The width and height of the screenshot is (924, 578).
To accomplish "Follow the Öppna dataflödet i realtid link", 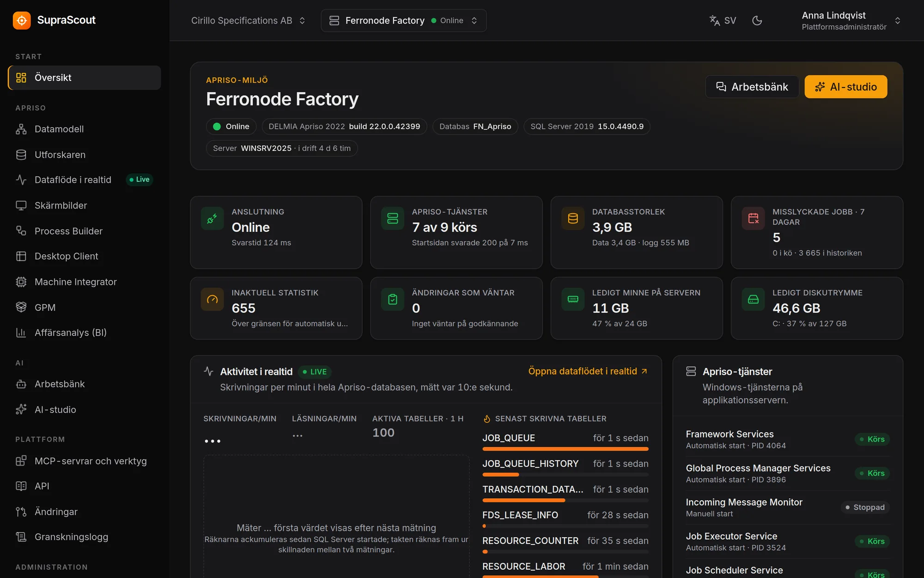I will 588,371.
